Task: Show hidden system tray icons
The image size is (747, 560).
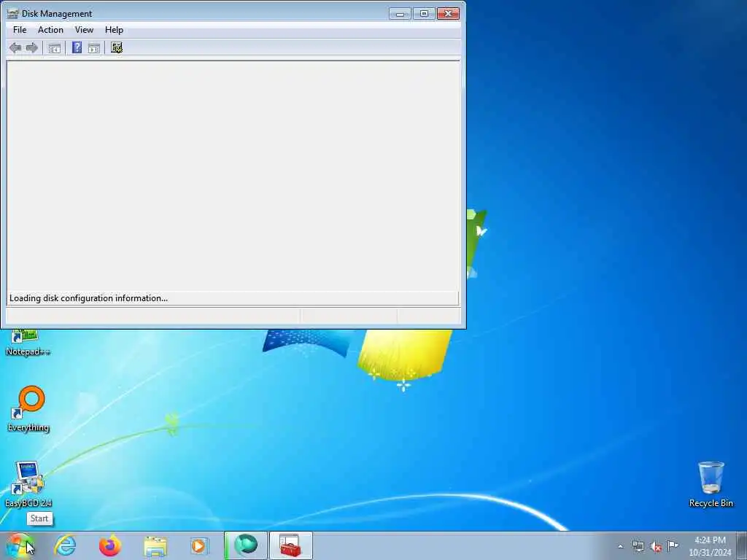Action: (620, 546)
